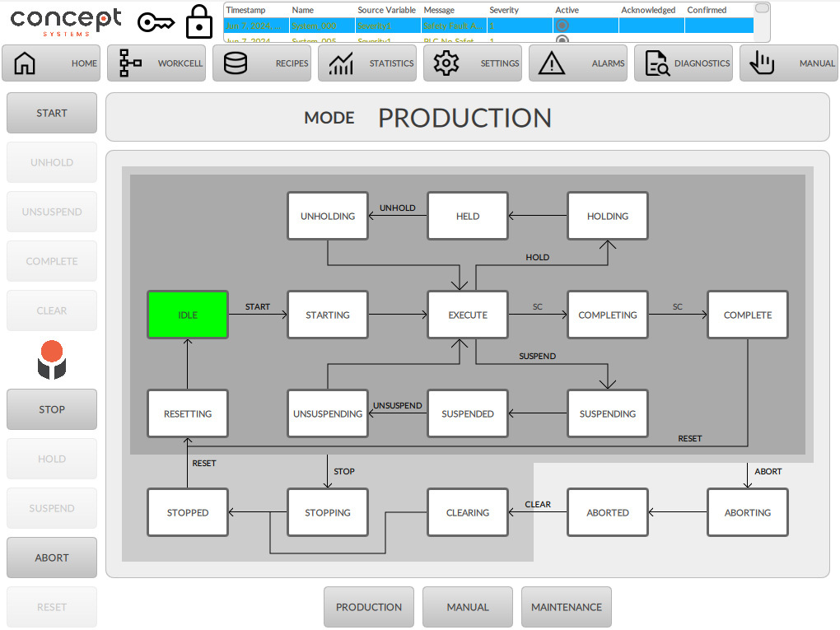Select the ABORTING state box
The height and width of the screenshot is (630, 840).
(748, 512)
